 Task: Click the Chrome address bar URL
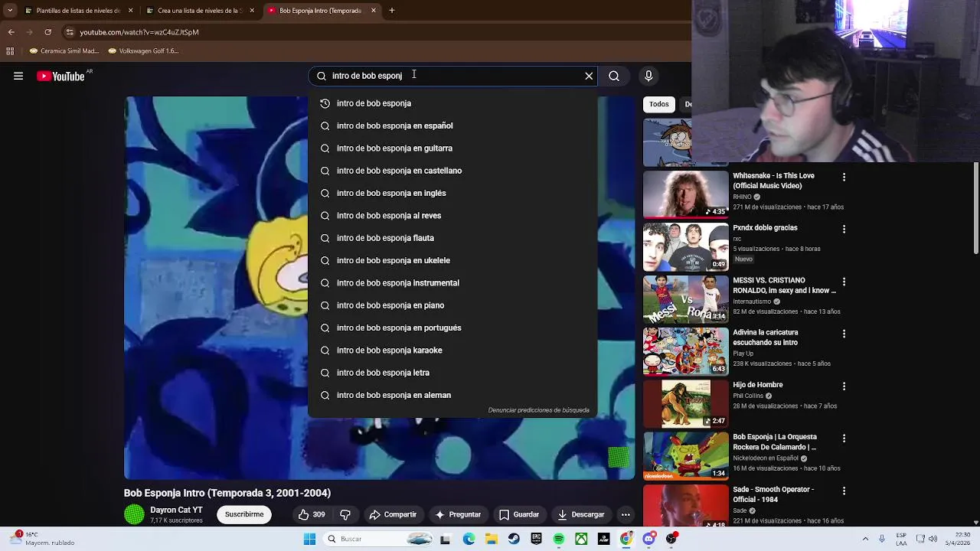(139, 32)
